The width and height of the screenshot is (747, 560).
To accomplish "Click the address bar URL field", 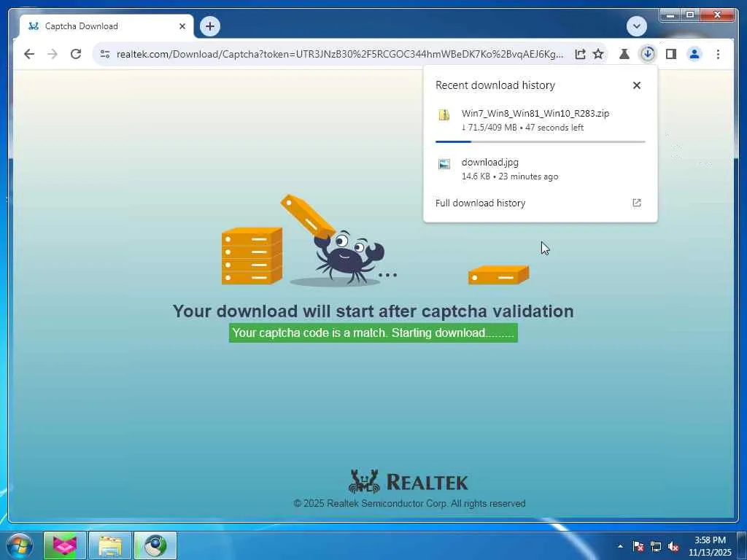I will 340,54.
